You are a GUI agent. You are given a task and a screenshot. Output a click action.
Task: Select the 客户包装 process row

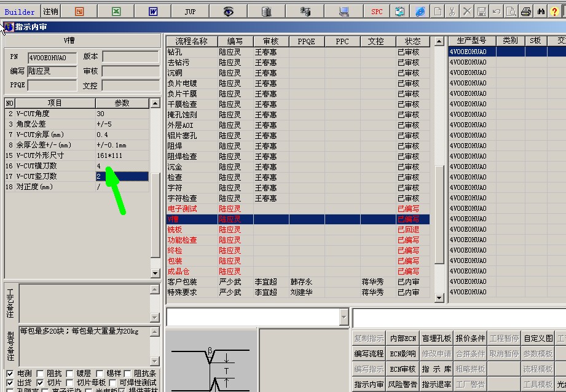(298, 282)
